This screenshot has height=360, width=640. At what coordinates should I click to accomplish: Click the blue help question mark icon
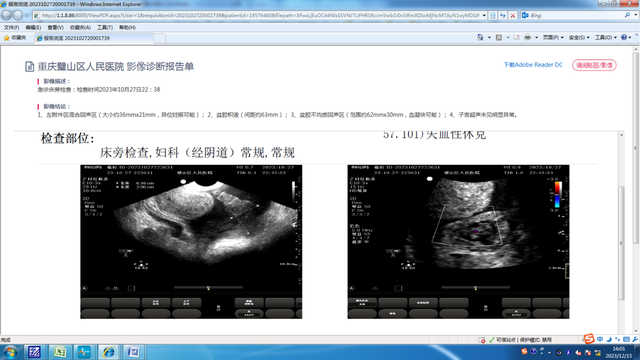pyautogui.click(x=624, y=37)
